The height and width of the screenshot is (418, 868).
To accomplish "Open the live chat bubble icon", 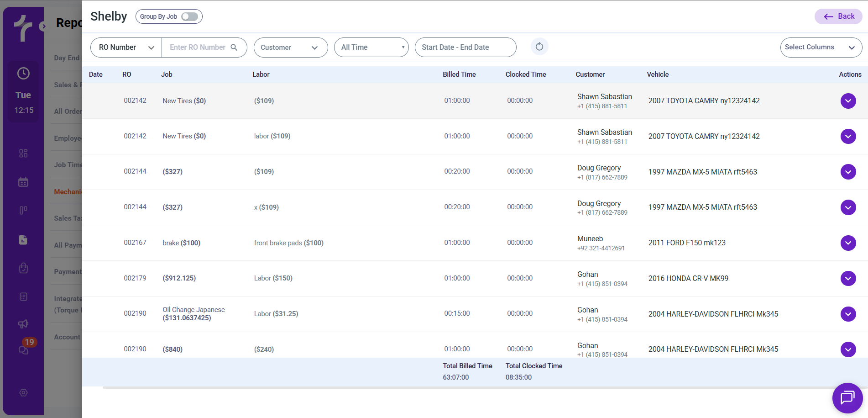I will 847,397.
